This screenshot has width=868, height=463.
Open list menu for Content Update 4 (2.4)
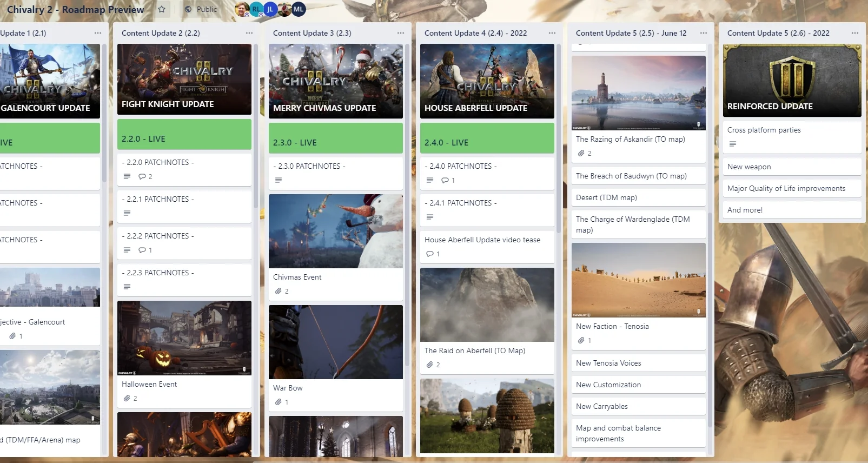(x=552, y=33)
